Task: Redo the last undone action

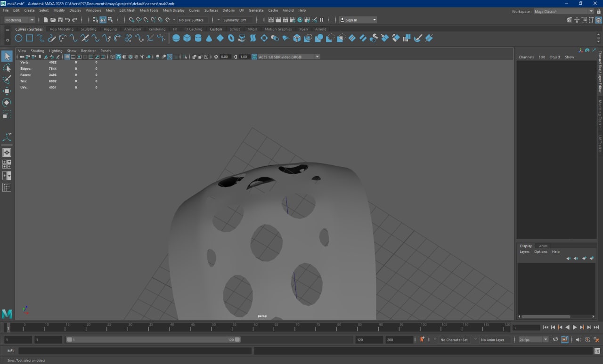Action: tap(75, 20)
